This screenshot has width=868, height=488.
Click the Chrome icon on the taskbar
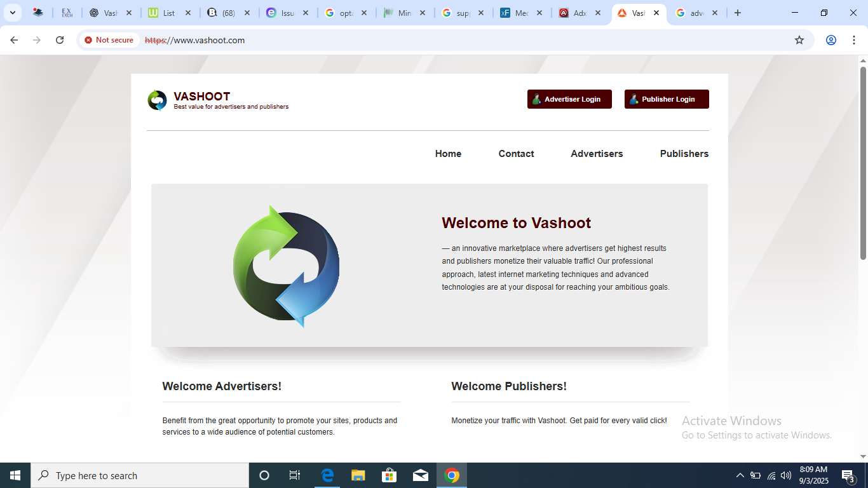coord(452,475)
